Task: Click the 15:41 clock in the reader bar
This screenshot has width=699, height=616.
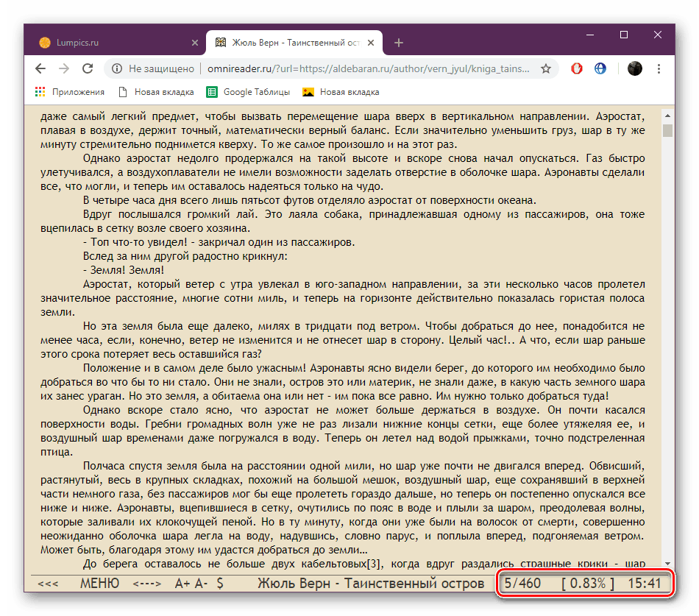Action: [x=644, y=584]
